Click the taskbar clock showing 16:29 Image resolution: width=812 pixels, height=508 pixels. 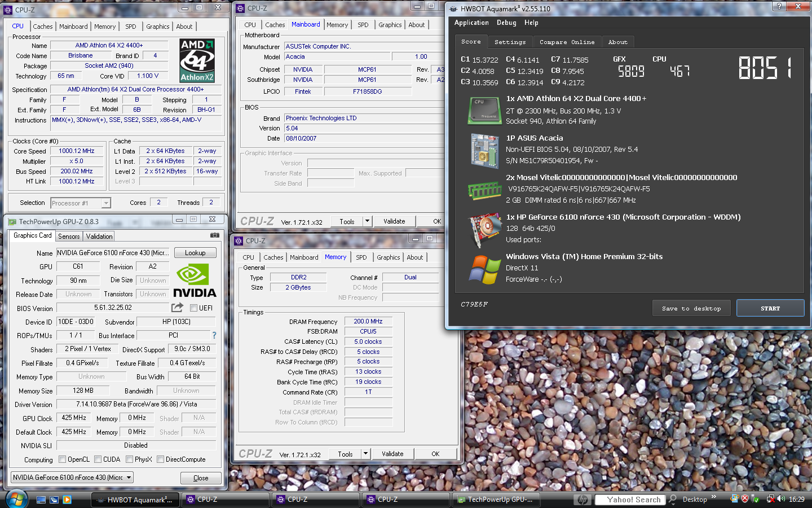coord(796,500)
